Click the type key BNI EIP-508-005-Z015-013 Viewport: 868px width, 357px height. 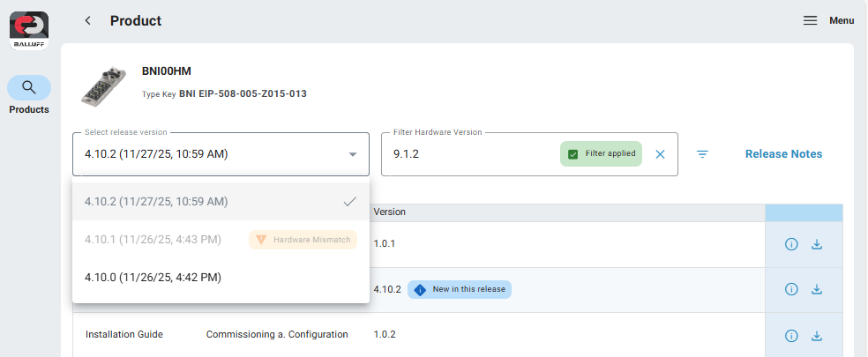pyautogui.click(x=243, y=94)
